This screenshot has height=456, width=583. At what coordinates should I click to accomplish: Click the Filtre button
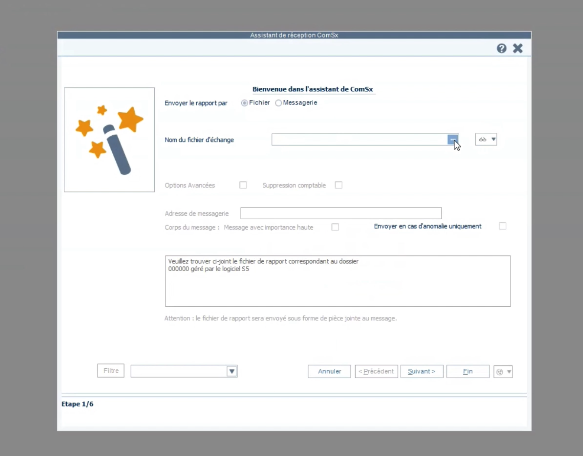tap(111, 371)
